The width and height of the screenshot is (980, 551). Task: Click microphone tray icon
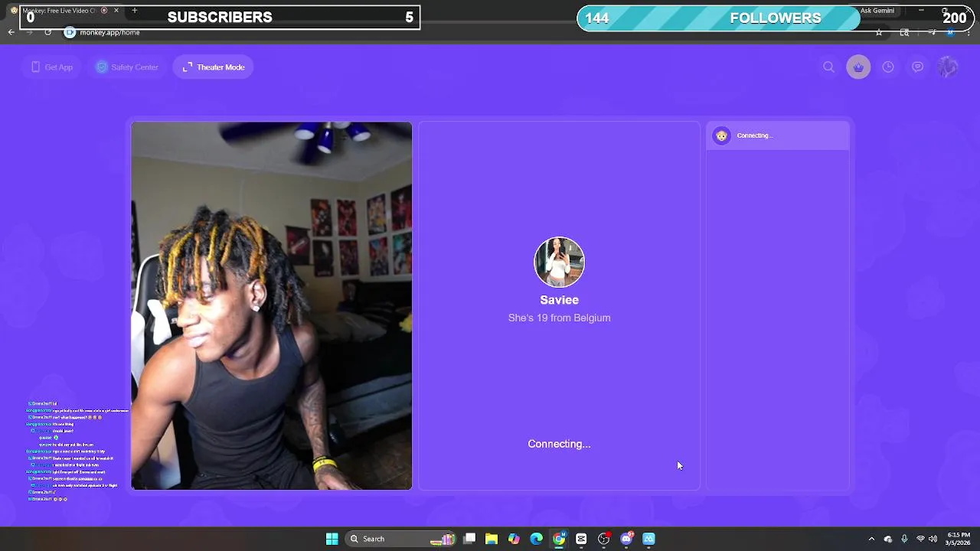(x=904, y=539)
